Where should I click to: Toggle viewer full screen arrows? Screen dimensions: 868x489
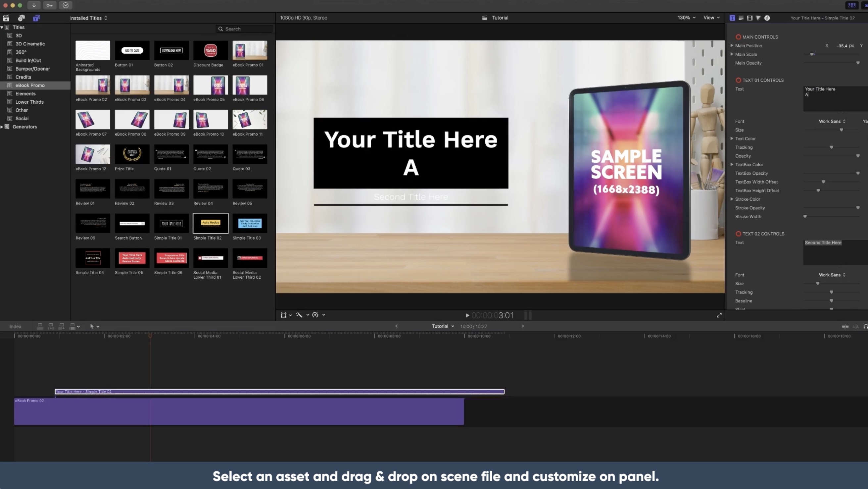(719, 315)
